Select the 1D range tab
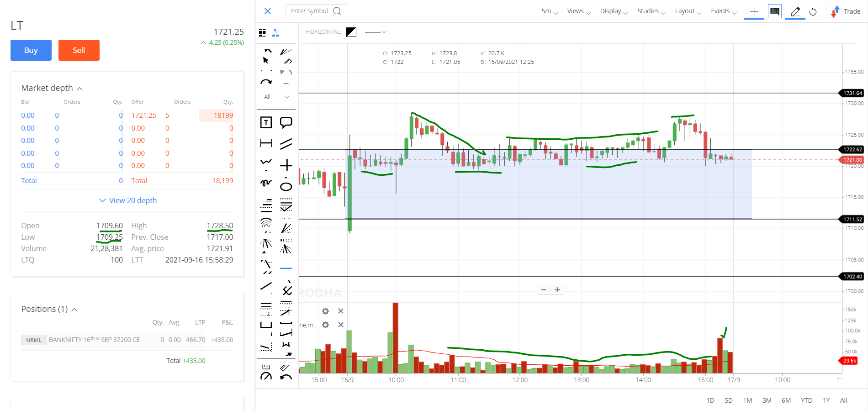 710,400
